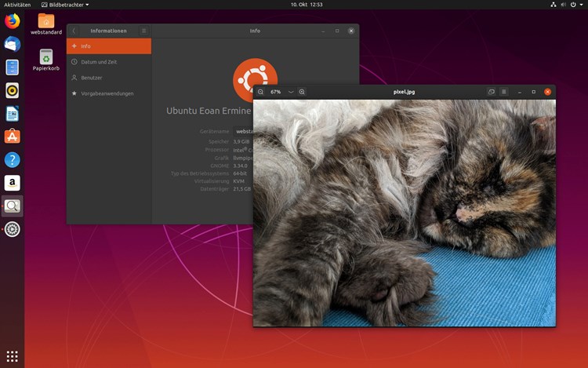This screenshot has width=588, height=368.
Task: Open the clock showing 10. Okt 12:53
Action: tap(307, 5)
